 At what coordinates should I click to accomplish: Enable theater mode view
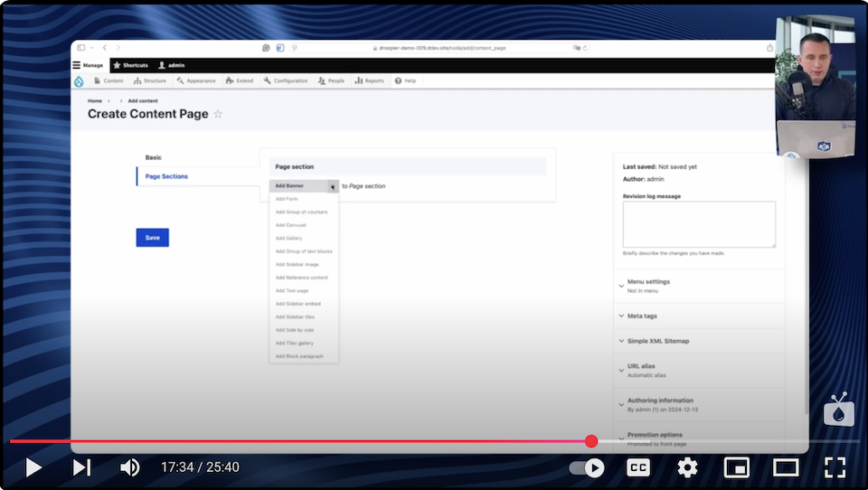(x=786, y=468)
